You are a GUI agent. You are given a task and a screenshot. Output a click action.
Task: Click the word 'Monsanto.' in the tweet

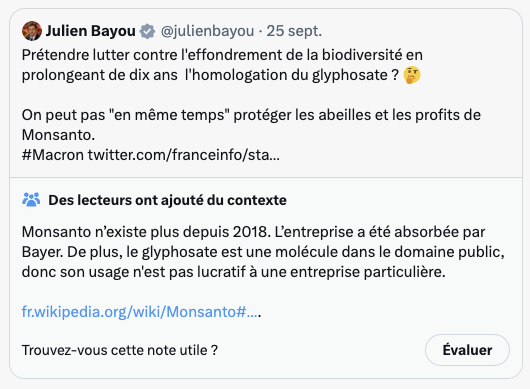(58, 135)
